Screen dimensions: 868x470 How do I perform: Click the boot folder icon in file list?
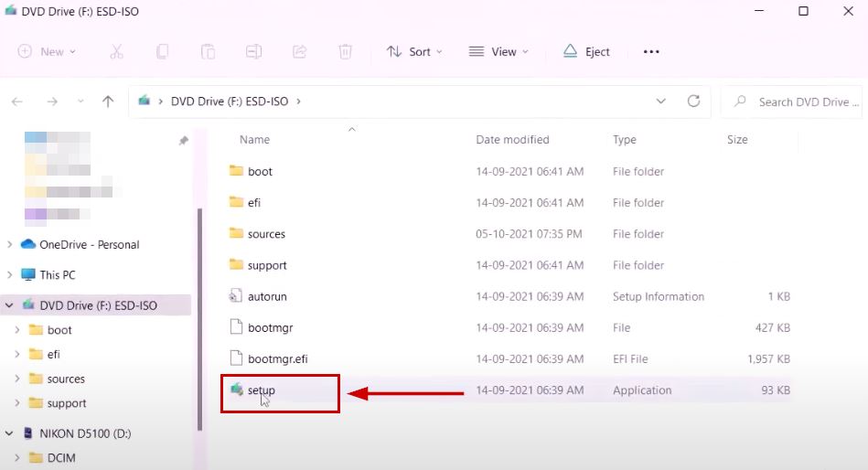pyautogui.click(x=236, y=170)
